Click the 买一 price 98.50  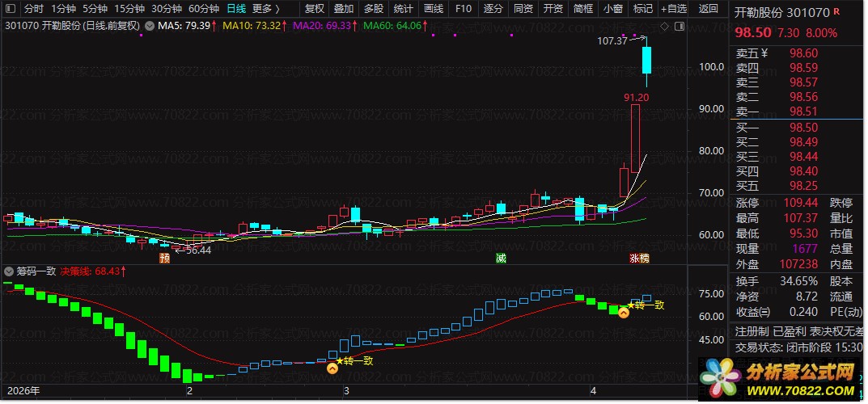[803, 128]
